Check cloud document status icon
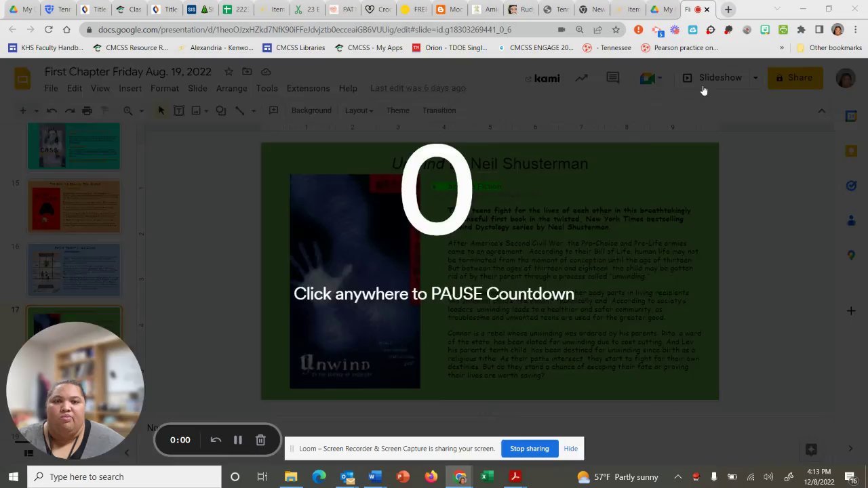 266,72
